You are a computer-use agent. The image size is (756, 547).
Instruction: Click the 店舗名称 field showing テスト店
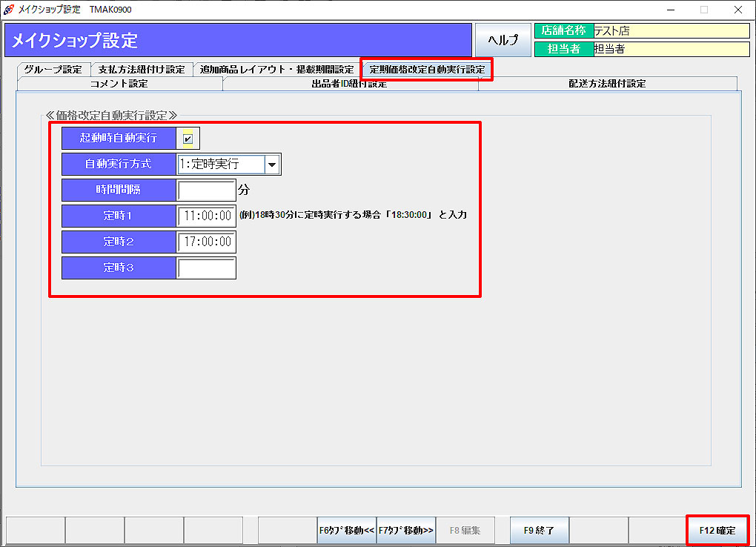[671, 30]
